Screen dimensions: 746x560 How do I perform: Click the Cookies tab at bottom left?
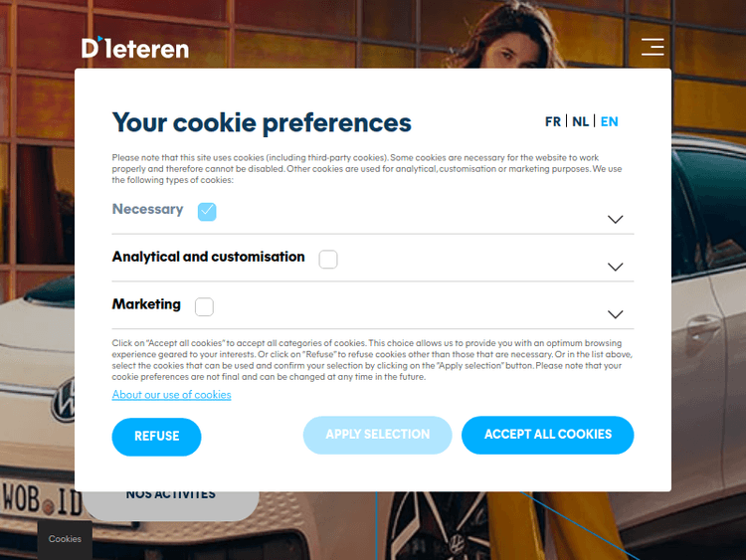coord(65,539)
